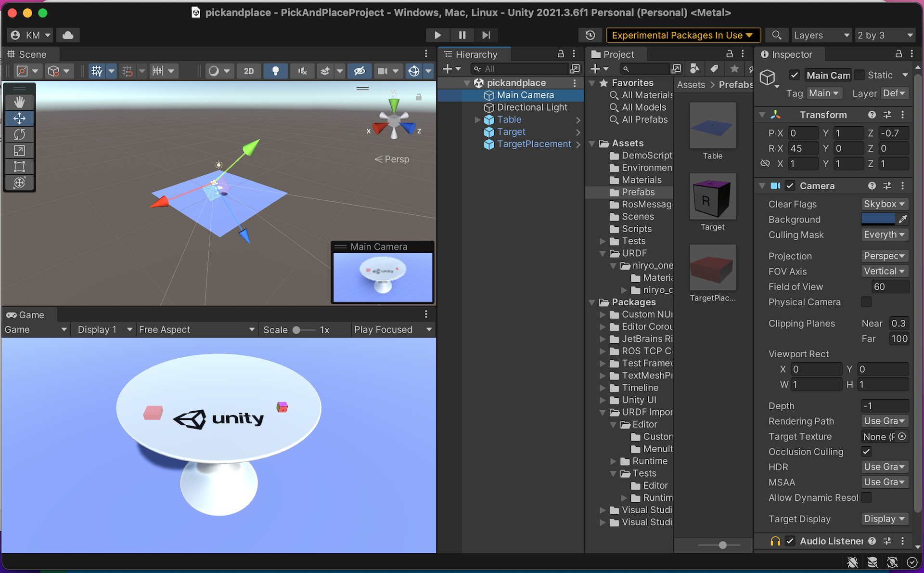Image resolution: width=924 pixels, height=573 pixels.
Task: Open Camera component preset settings icon
Action: click(887, 186)
